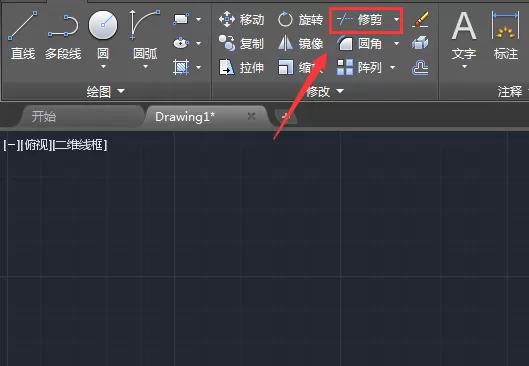This screenshot has width=529, height=366.
Task: Click the Hatch draw icon
Action: point(181,67)
